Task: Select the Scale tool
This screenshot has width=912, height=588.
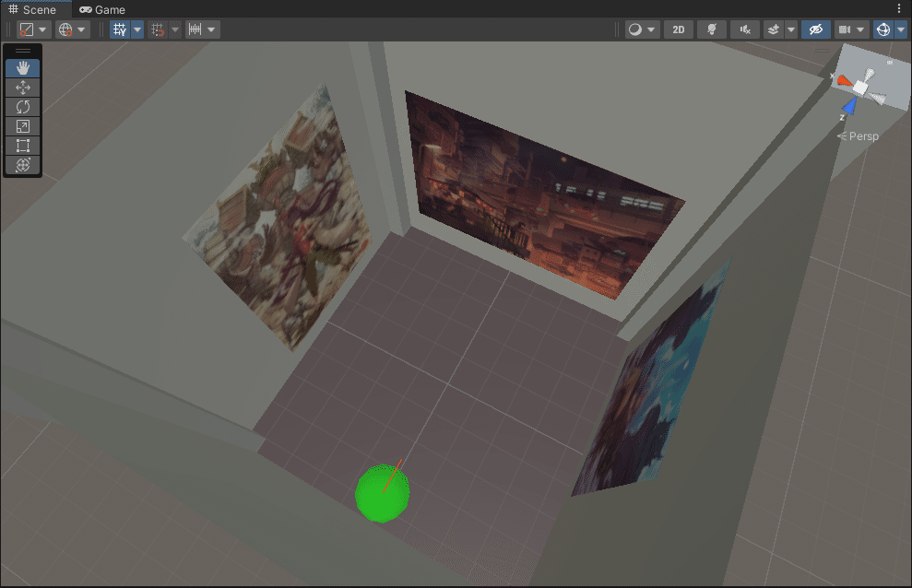Action: [23, 126]
